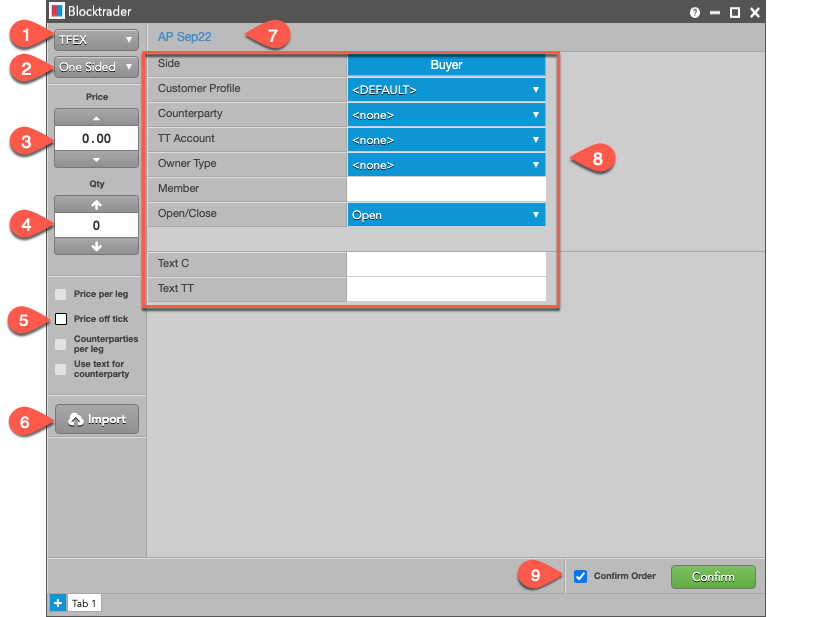Increase quantity using the up arrow
The width and height of the screenshot is (815, 617).
[96, 204]
